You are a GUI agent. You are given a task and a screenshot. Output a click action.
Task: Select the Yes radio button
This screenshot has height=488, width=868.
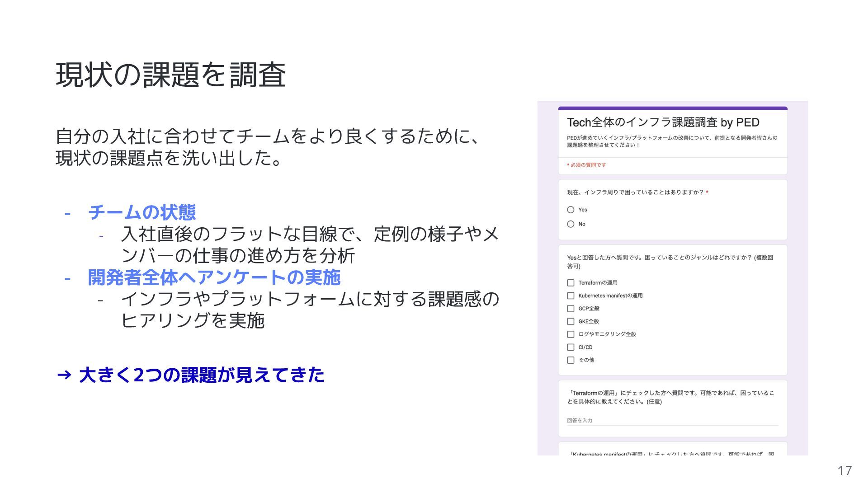coord(571,210)
